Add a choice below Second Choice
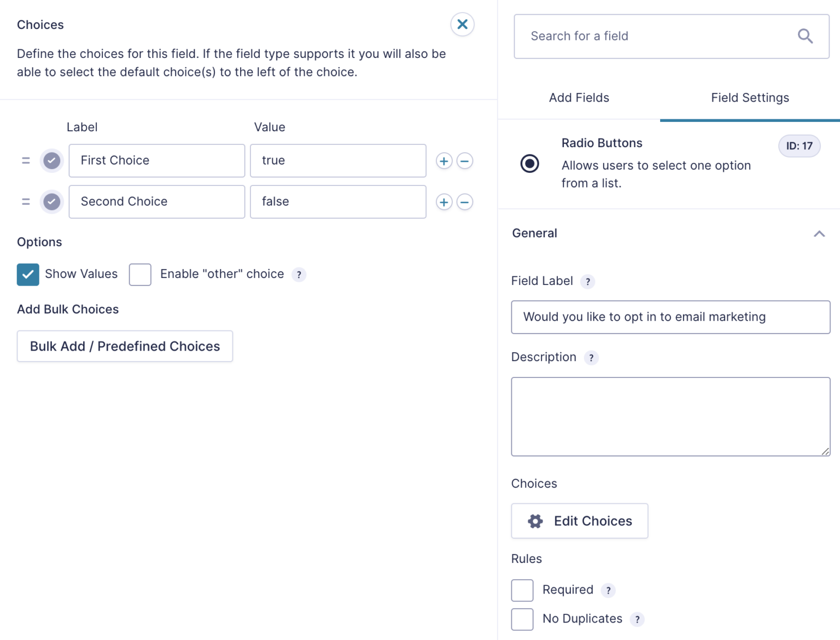 [444, 201]
